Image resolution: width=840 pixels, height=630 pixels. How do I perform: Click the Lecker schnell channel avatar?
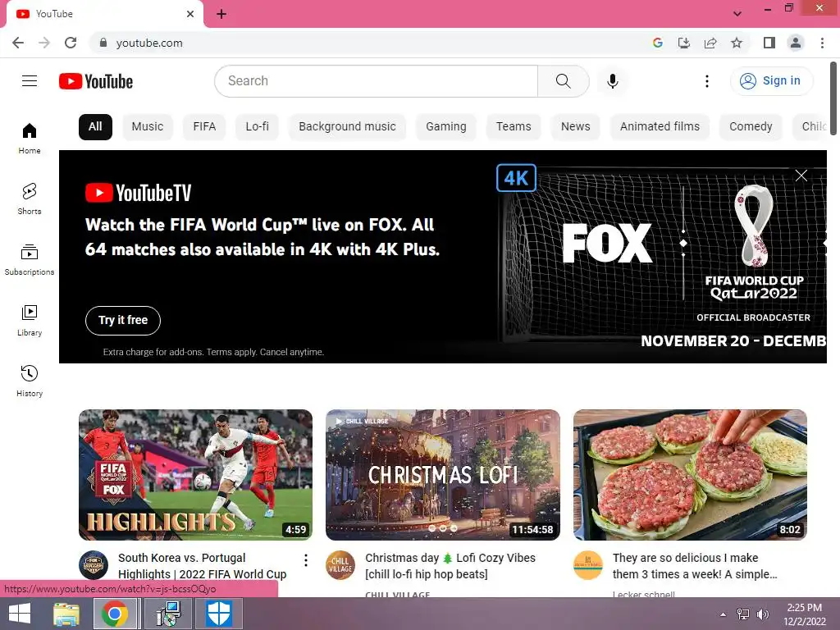click(x=587, y=565)
